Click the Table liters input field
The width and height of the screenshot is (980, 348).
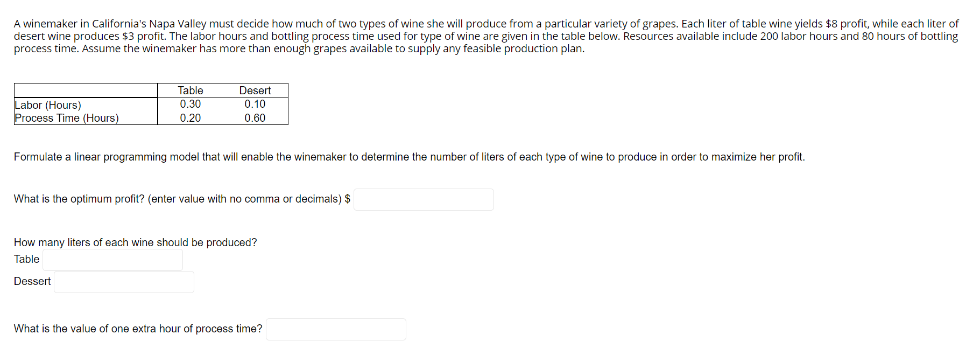click(x=112, y=260)
